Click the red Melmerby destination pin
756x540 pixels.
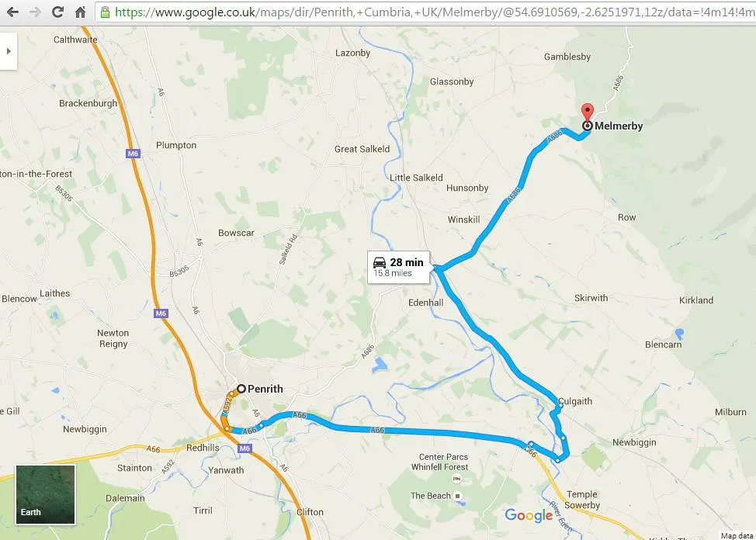587,112
